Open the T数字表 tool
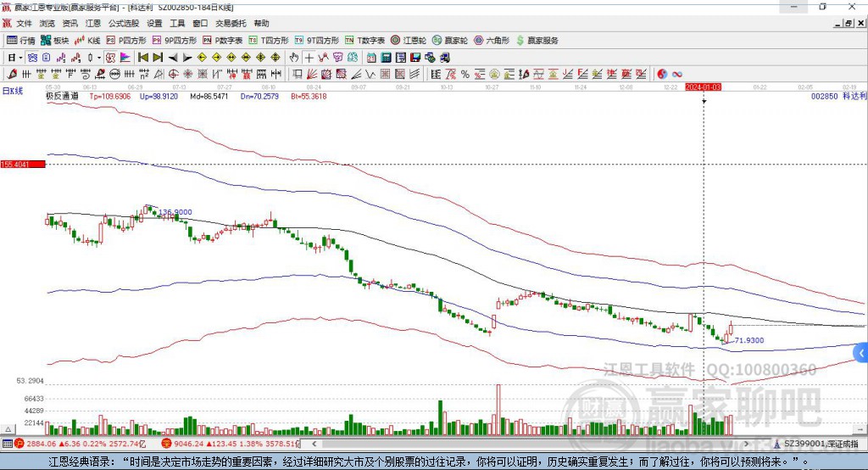This screenshot has width=868, height=470. click(364, 41)
